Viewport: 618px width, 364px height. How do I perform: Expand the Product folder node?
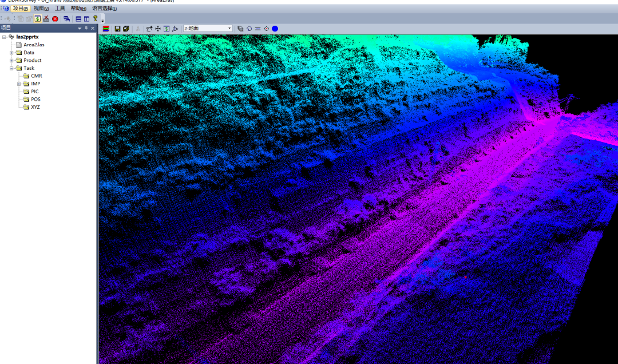(x=11, y=60)
